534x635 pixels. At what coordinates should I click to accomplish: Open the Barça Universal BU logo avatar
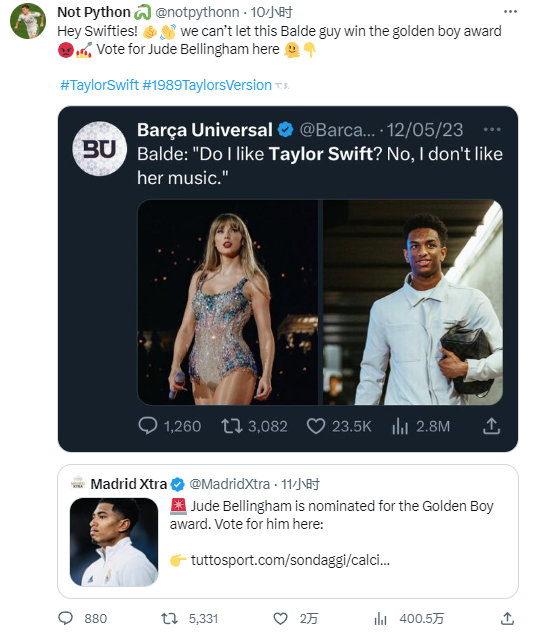(100, 149)
